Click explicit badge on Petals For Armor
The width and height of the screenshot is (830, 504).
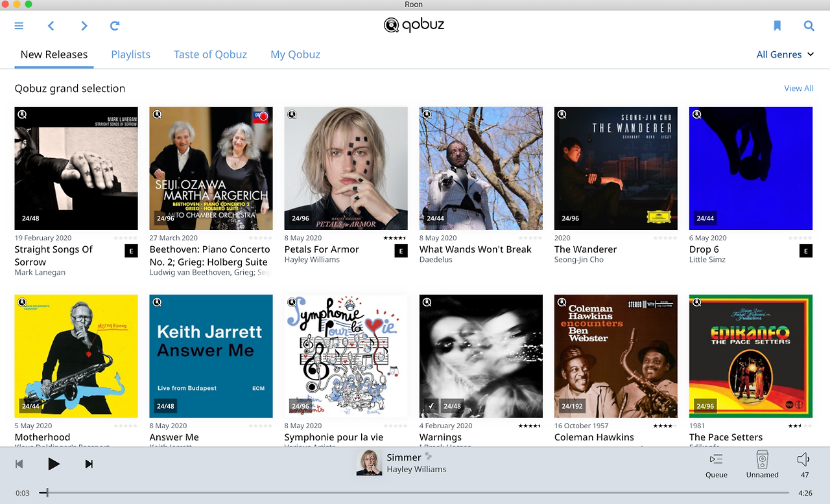click(401, 251)
